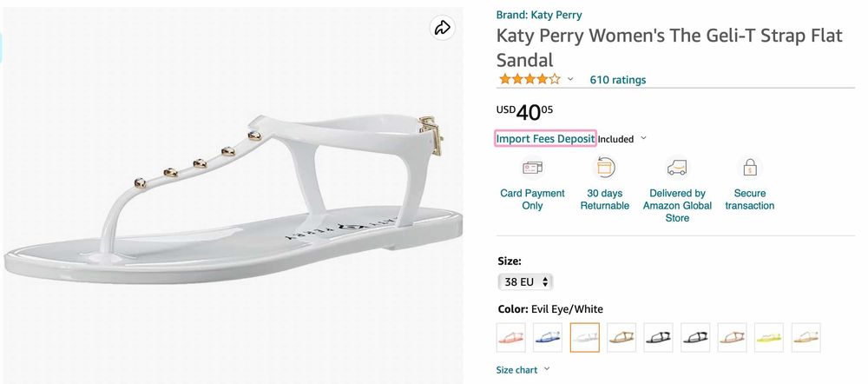
Task: Click the 30 days Returnable text link
Action: coord(605,199)
